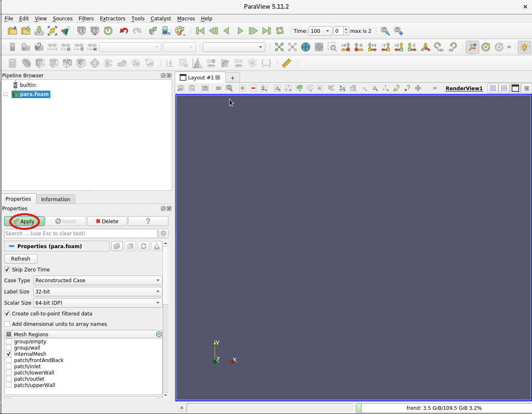Split the render view horizontally

pyautogui.click(x=493, y=88)
